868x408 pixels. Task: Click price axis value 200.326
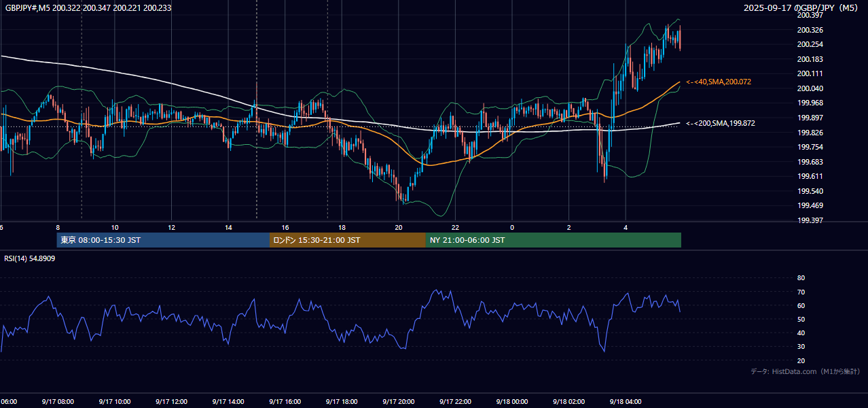(x=809, y=30)
